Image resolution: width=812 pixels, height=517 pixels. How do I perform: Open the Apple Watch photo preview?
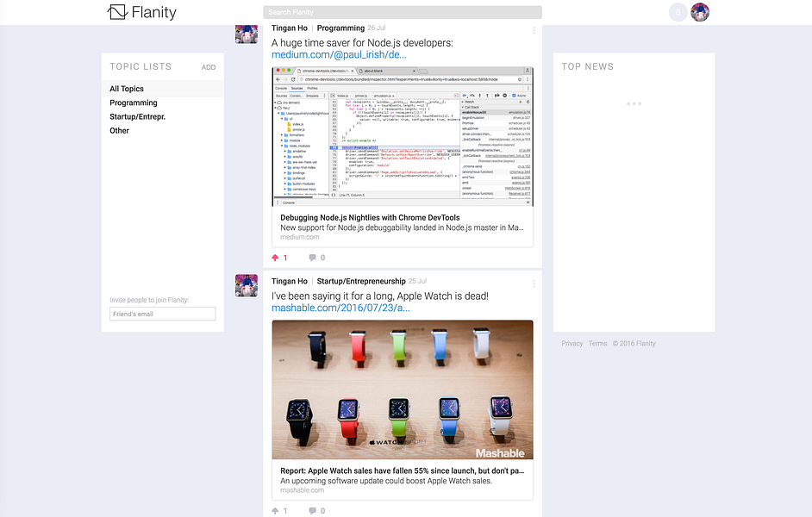click(403, 389)
